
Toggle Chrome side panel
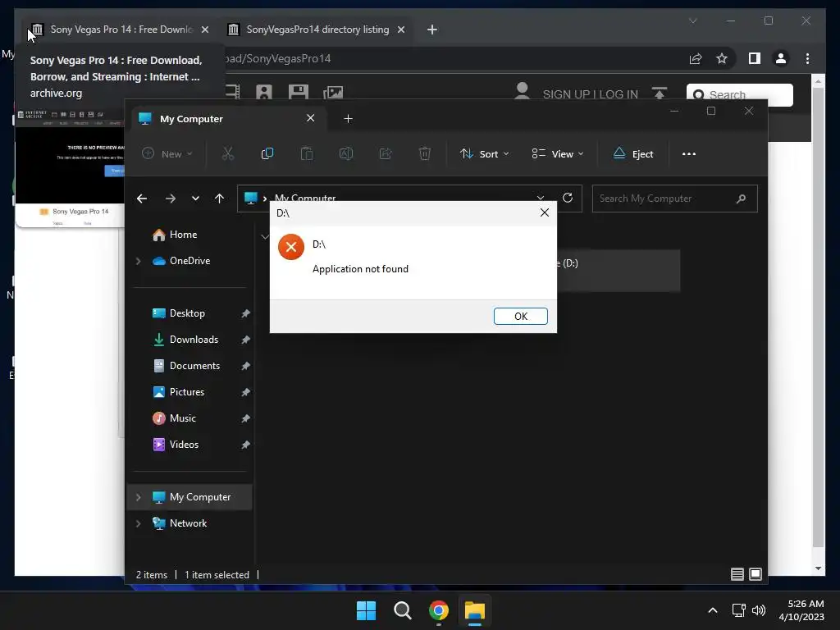(x=755, y=58)
